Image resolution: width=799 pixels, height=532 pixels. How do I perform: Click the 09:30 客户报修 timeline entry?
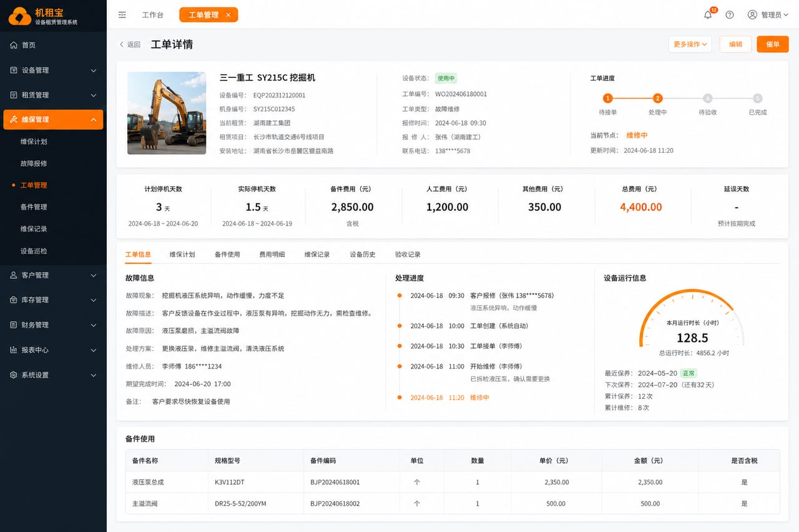pos(482,296)
